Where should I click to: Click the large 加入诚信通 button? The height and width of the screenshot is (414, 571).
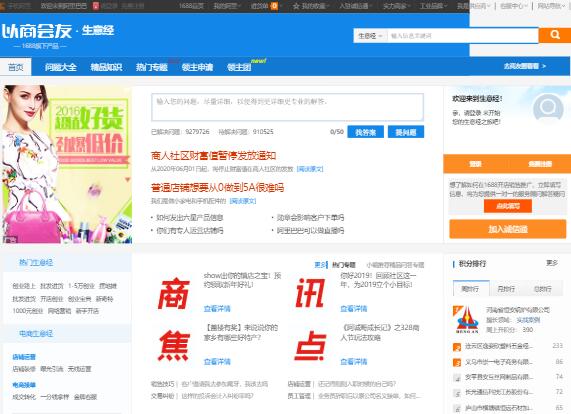pyautogui.click(x=508, y=229)
